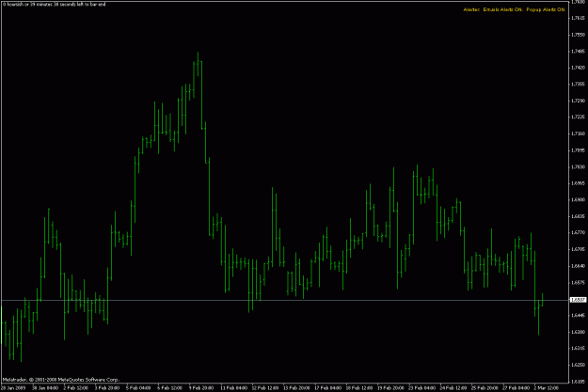Click the 19 Feb 20:00 time label
Image resolution: width=588 pixels, height=392 pixels.
(391, 388)
